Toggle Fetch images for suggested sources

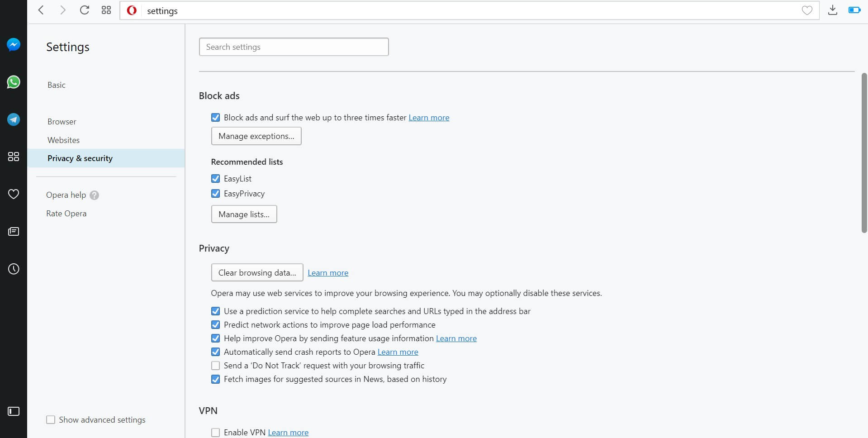click(216, 379)
